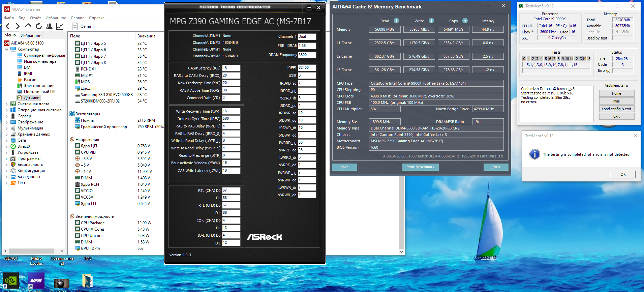
Task: Select the AIDA64 v6.00.5100 root node
Action: tap(27, 43)
